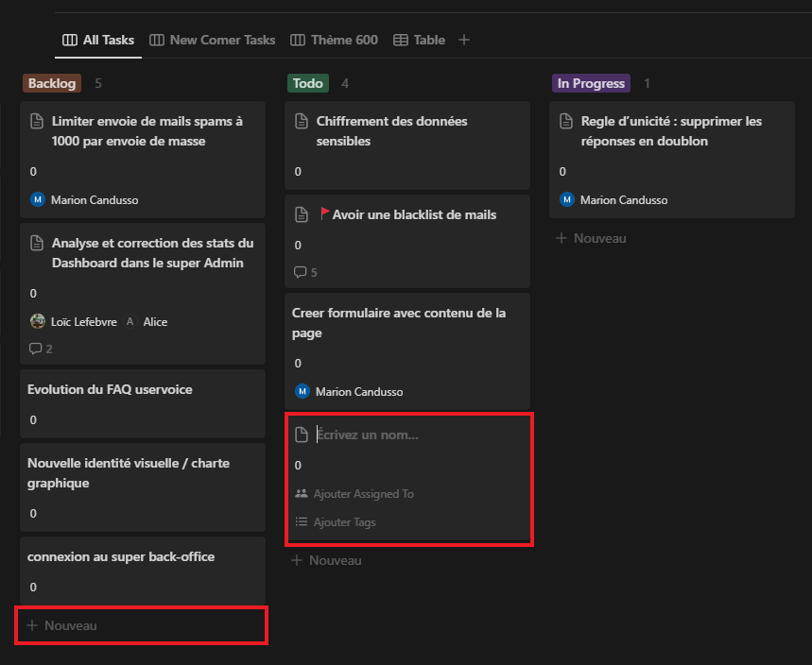Open Evolution du FAQ uservoice card
The width and height of the screenshot is (812, 665).
[110, 389]
